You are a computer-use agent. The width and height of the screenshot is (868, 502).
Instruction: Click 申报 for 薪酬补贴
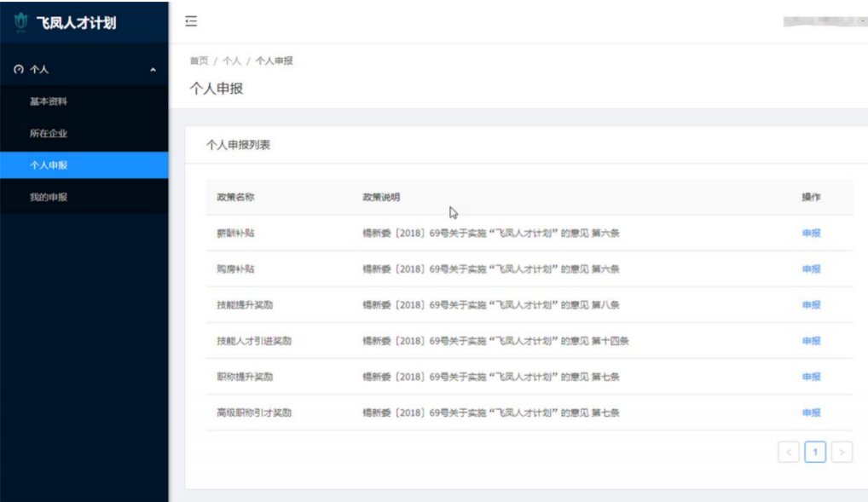(x=811, y=234)
